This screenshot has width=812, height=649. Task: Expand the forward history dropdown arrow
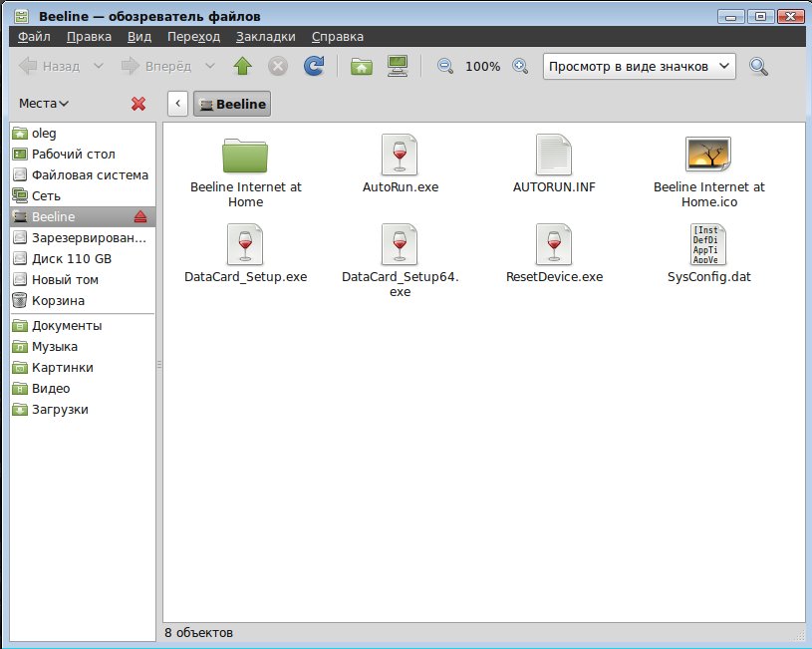pos(210,67)
